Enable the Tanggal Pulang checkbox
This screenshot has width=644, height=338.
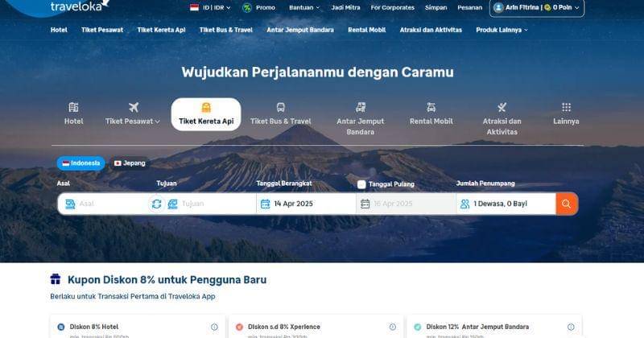361,184
